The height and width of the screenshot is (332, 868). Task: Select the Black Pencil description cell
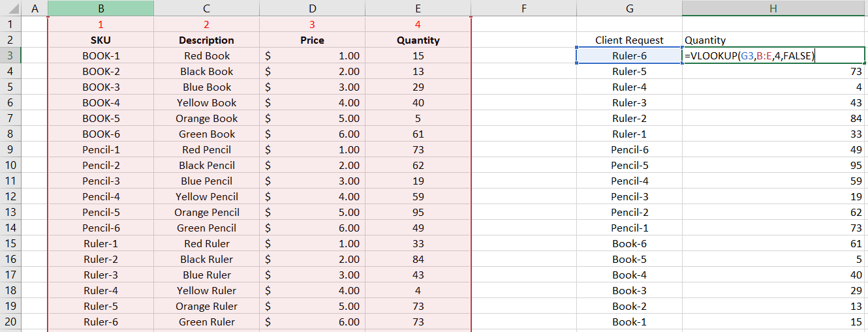tap(207, 166)
